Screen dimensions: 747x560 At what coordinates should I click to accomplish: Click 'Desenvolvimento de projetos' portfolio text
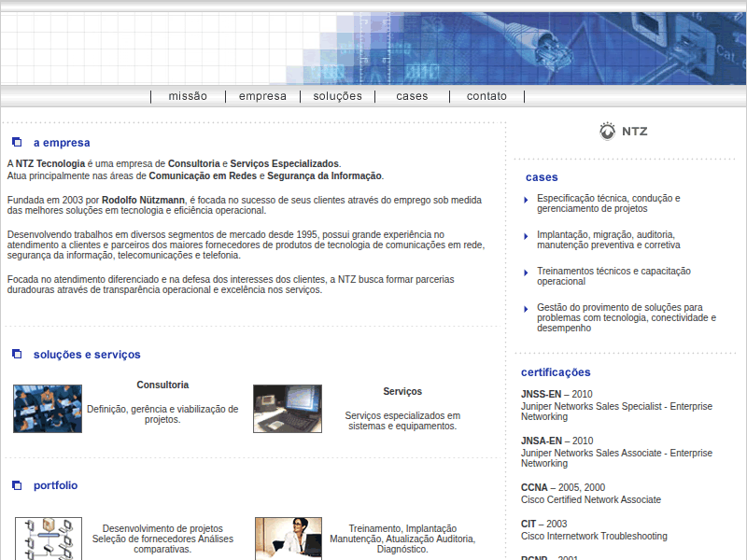pyautogui.click(x=162, y=539)
